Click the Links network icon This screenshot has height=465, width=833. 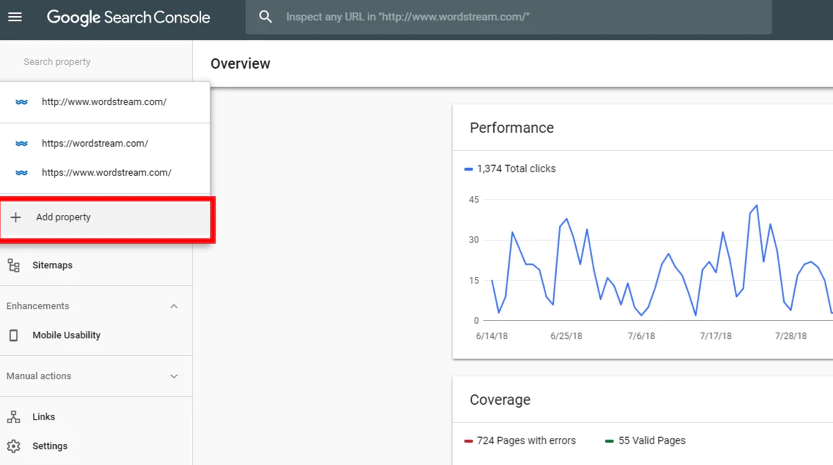point(14,417)
